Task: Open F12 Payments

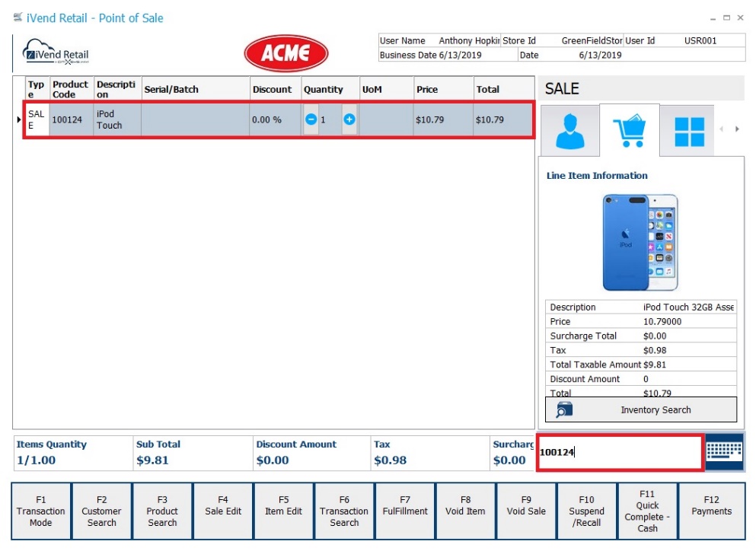Action: [x=712, y=511]
